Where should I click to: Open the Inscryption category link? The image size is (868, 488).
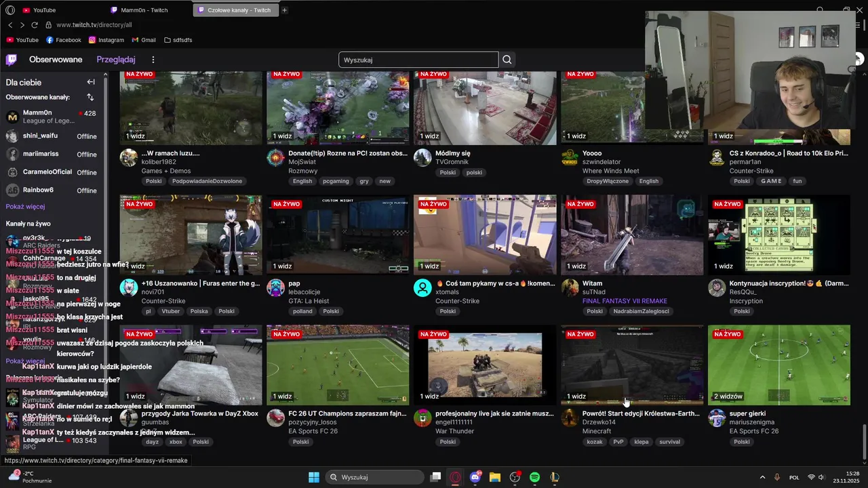click(746, 301)
